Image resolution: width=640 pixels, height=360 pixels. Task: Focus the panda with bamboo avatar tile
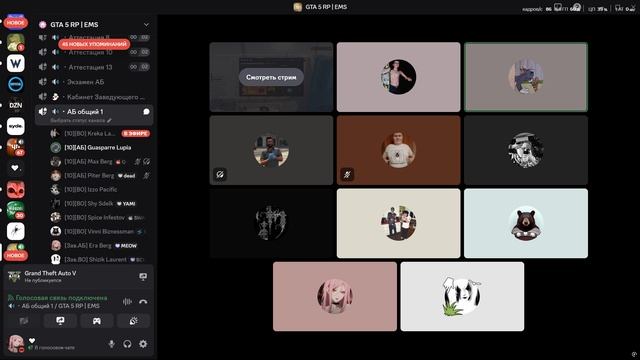coord(462,296)
